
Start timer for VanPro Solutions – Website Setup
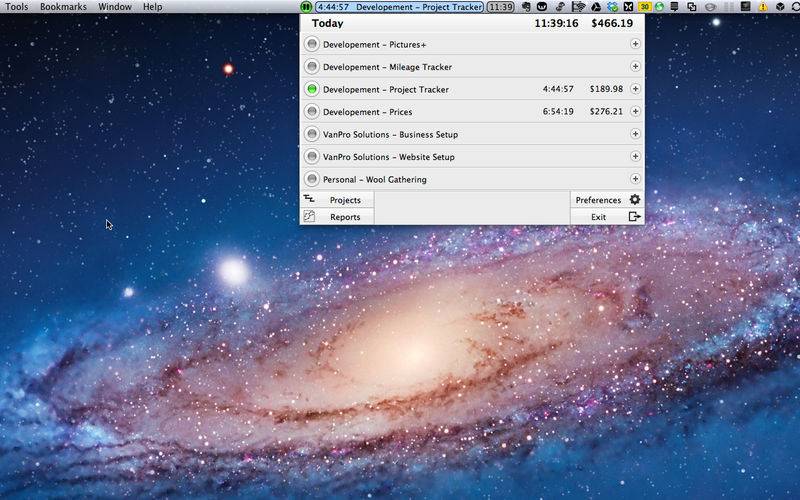pyautogui.click(x=312, y=156)
